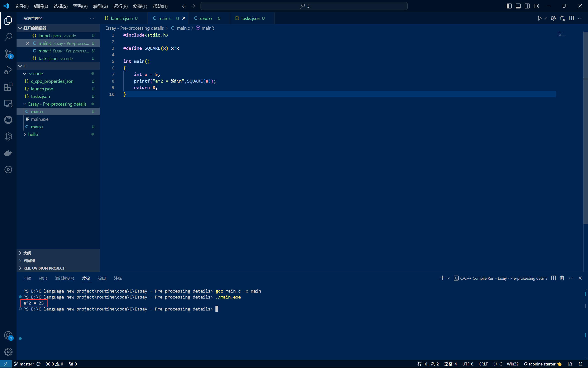The width and height of the screenshot is (588, 368).
Task: Open Explorer views and more actions ellipsis
Action: 92,18
